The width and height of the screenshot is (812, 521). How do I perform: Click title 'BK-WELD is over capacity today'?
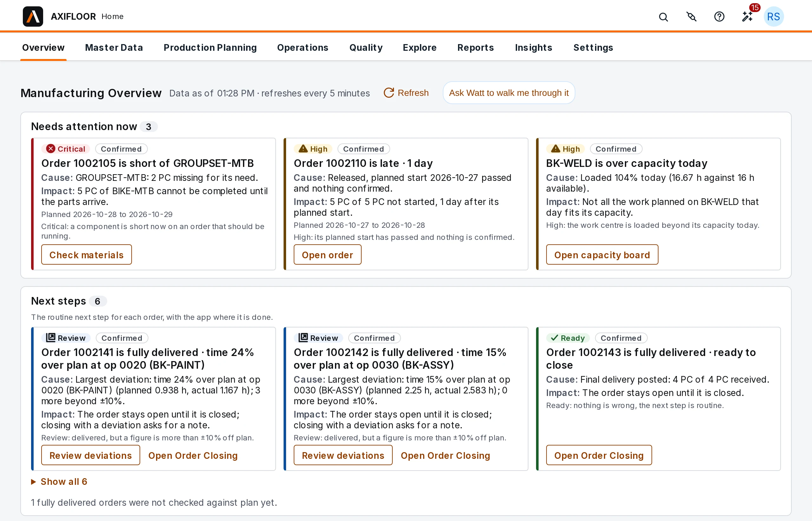coord(627,163)
